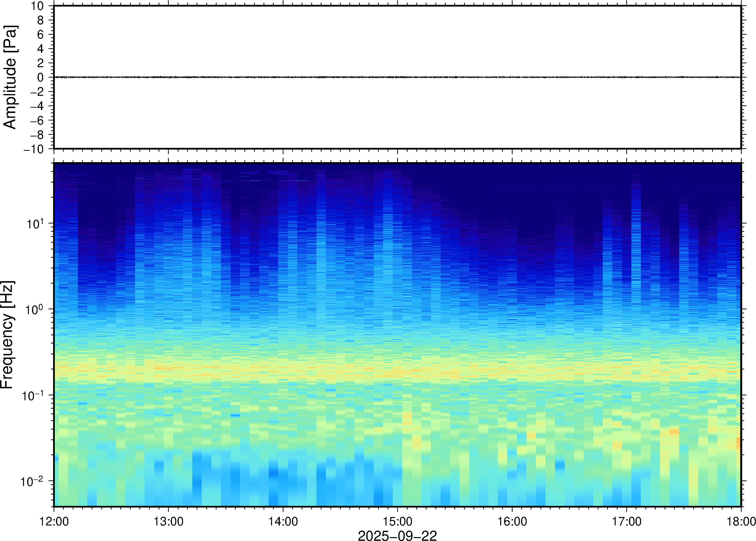Viewport: 756px width, 541px height.
Task: Click the 14:00 time axis label
Action: (x=283, y=521)
